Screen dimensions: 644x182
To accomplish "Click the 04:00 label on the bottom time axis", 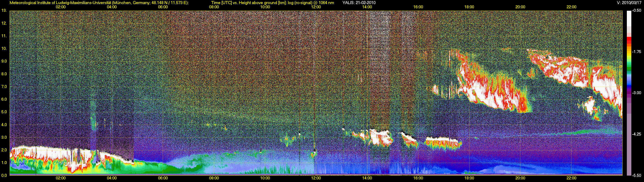I will coord(112,178).
